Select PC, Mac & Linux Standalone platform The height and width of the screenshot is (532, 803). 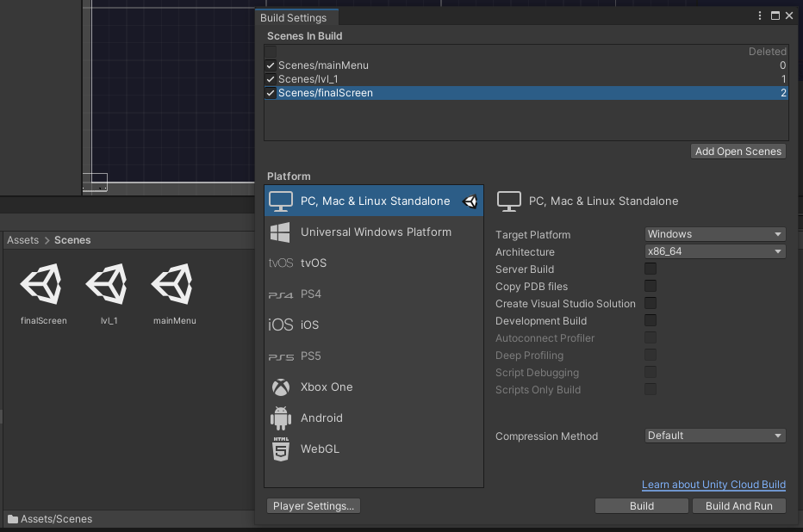[374, 201]
